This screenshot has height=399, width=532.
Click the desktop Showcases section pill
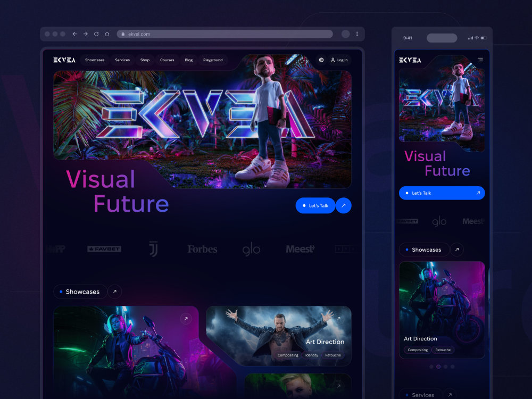pos(80,292)
